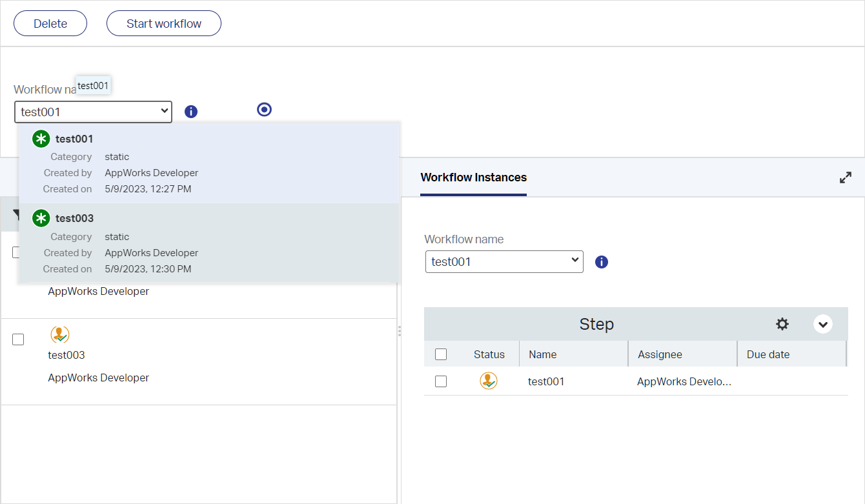Open the left Workflow name dropdown
Image resolution: width=865 pixels, height=504 pixels.
click(93, 112)
